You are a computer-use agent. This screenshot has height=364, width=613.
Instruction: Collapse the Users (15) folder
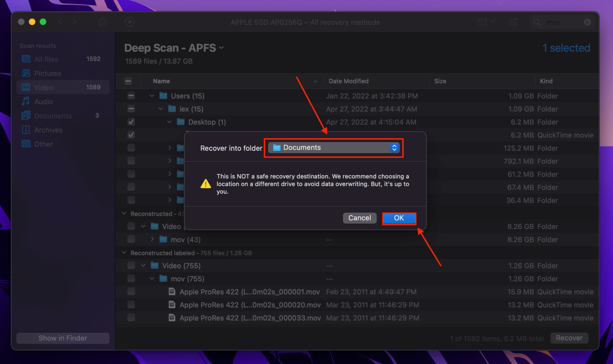[152, 96]
